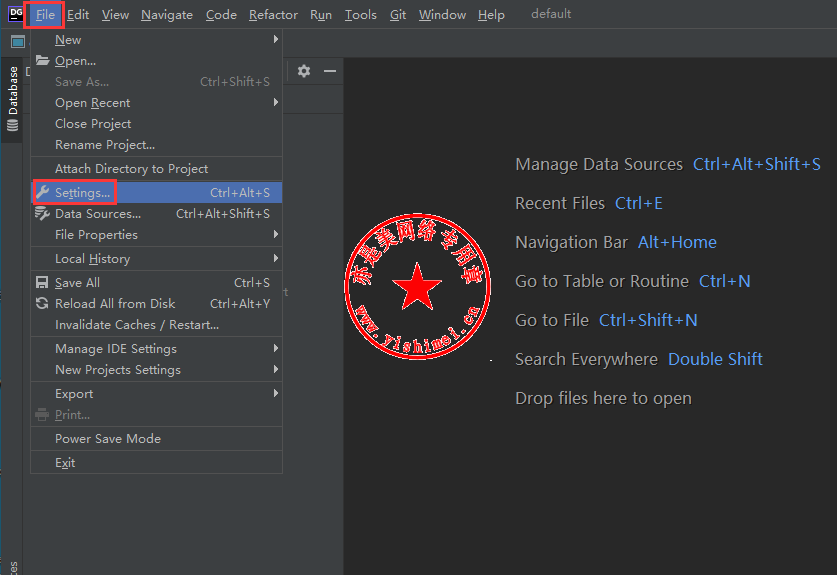
Task: Click the gear settings icon in panel header
Action: pyautogui.click(x=304, y=71)
